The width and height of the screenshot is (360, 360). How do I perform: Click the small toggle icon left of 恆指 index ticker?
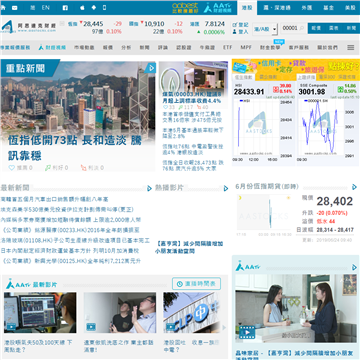click(x=62, y=23)
